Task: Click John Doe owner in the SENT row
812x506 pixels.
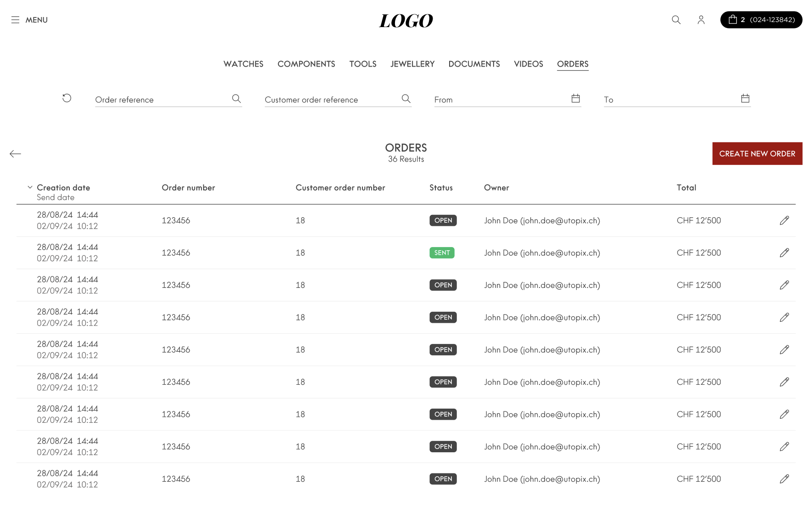Action: click(x=542, y=253)
